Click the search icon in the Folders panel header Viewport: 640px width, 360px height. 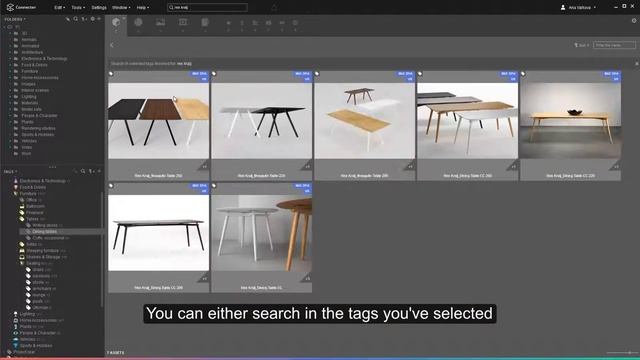76,19
